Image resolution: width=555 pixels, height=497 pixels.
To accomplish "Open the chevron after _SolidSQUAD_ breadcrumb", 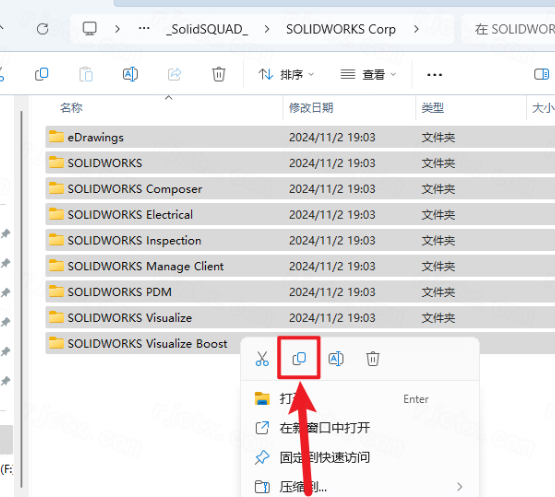I will pyautogui.click(x=267, y=29).
